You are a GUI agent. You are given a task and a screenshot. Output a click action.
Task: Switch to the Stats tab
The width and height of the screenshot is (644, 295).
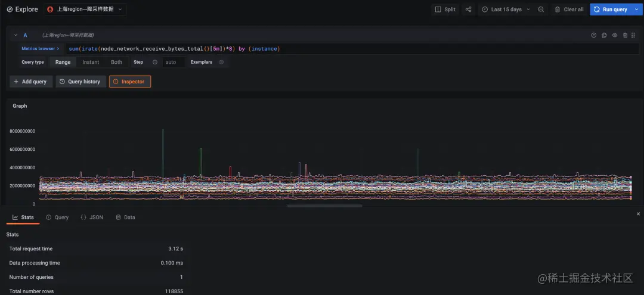pos(23,218)
